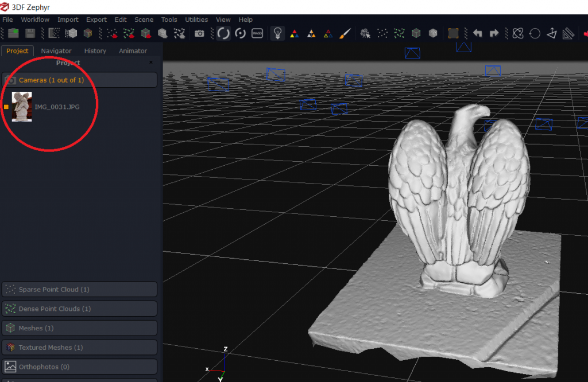588x382 pixels.
Task: Select the IMG_0031.JPG camera thumbnail
Action: coord(23,107)
